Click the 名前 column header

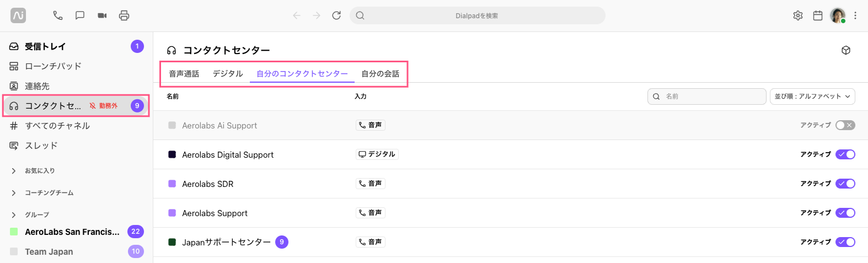coord(173,96)
